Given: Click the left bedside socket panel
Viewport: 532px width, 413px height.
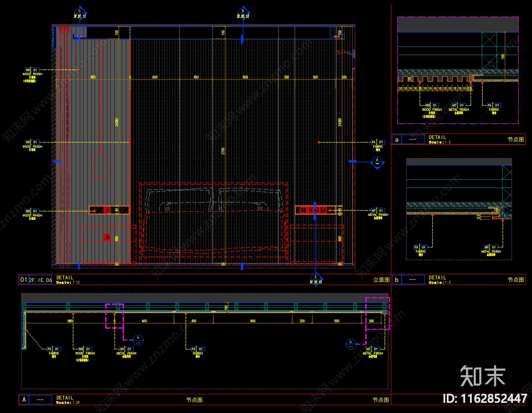Looking at the screenshot, I should click(x=109, y=210).
